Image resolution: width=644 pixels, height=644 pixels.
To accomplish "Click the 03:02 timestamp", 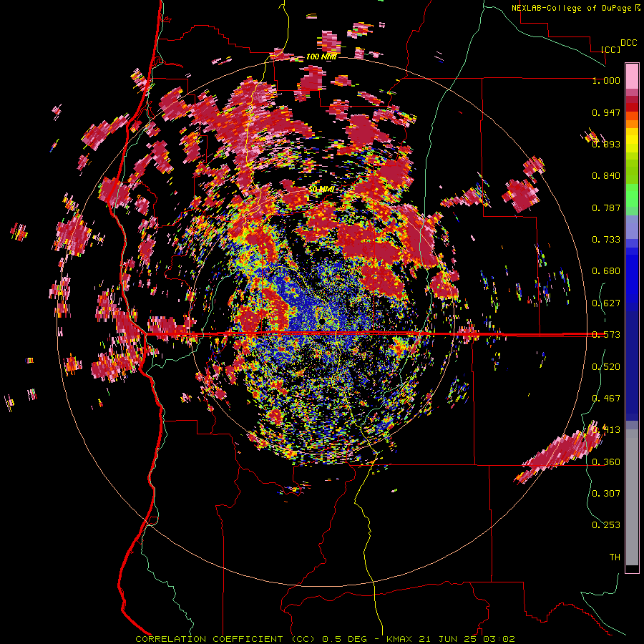I will (499, 639).
